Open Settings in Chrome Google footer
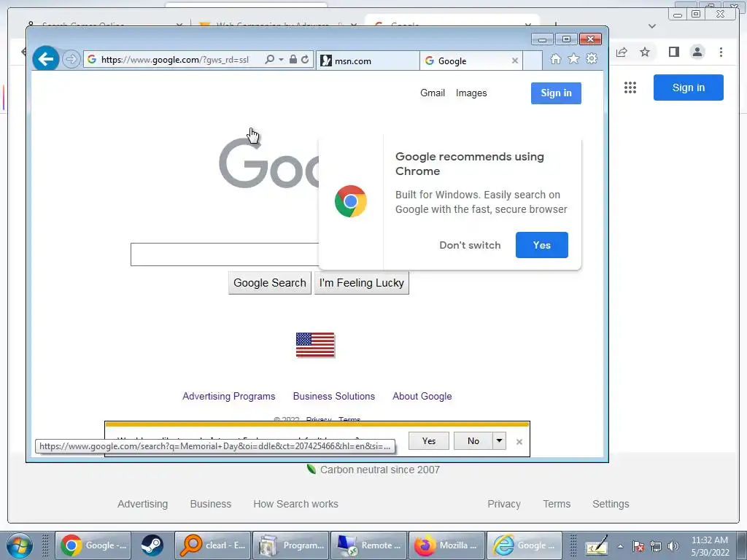Image resolution: width=747 pixels, height=560 pixels. pyautogui.click(x=611, y=504)
